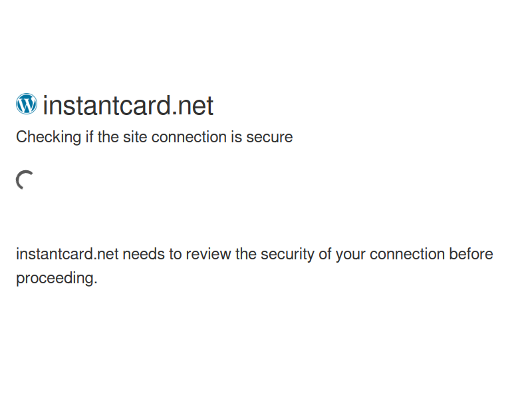Image resolution: width=532 pixels, height=399 pixels.
Task: Click the word is before secure
Action: click(x=237, y=137)
